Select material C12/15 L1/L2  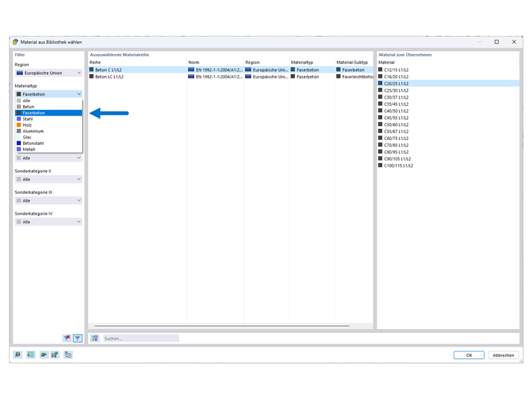[x=448, y=69]
